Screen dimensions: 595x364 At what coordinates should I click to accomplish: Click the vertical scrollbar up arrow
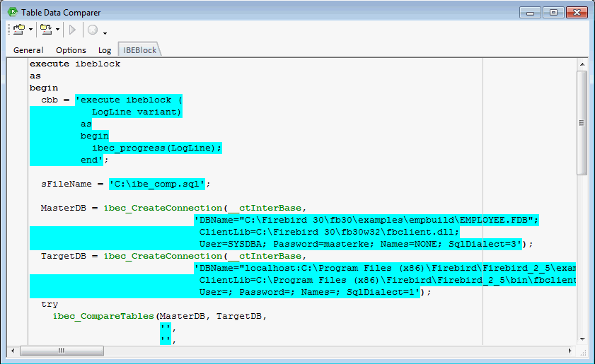click(582, 64)
